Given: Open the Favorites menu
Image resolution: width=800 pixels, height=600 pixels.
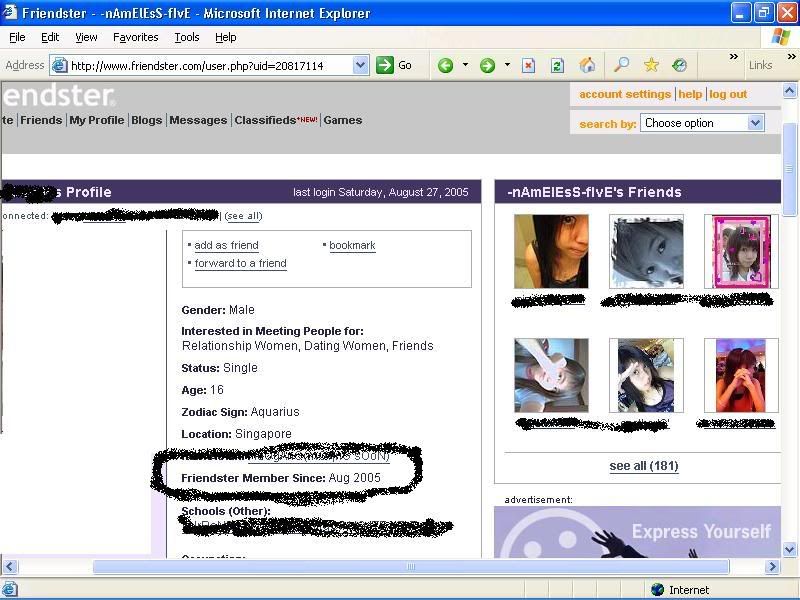Looking at the screenshot, I should pos(136,37).
